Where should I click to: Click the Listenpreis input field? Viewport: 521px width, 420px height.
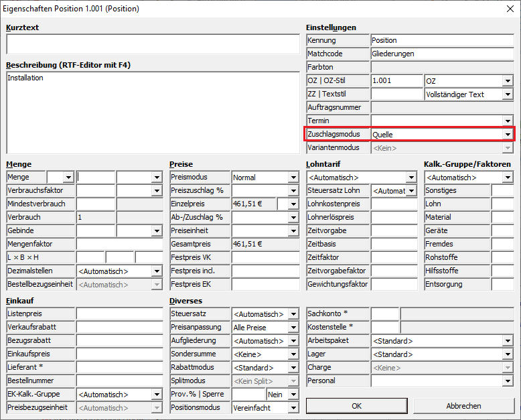point(119,313)
